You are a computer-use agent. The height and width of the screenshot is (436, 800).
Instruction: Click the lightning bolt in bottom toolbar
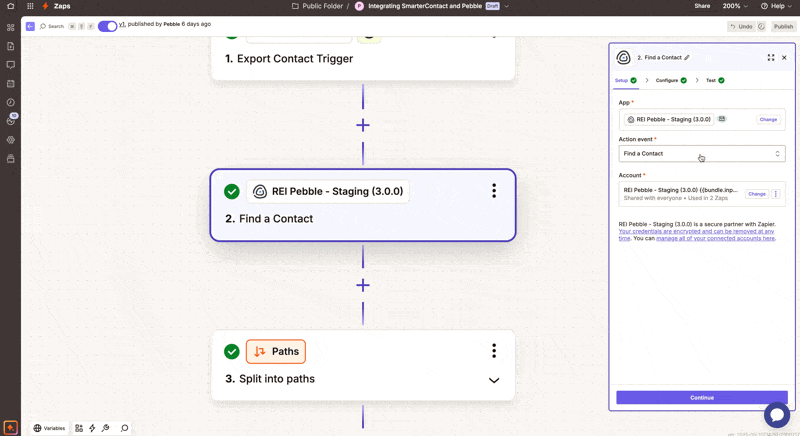pos(92,428)
